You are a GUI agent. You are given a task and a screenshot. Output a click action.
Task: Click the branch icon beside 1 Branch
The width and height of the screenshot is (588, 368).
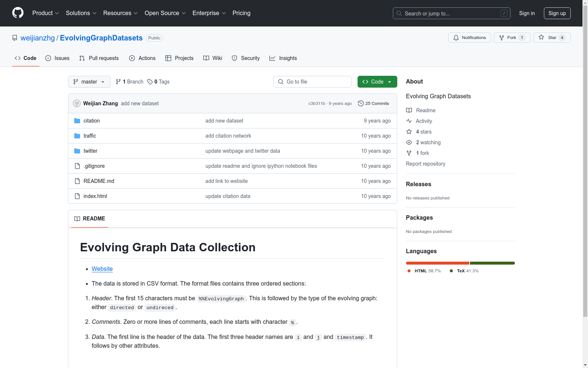[118, 82]
